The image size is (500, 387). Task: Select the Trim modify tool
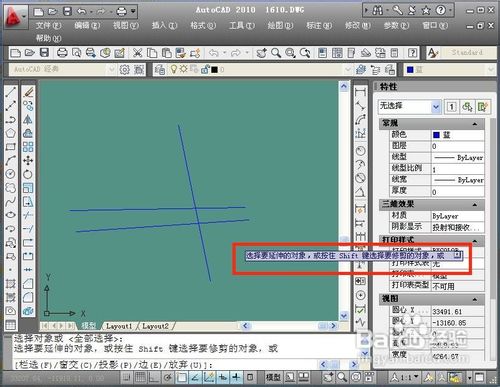[x=28, y=215]
